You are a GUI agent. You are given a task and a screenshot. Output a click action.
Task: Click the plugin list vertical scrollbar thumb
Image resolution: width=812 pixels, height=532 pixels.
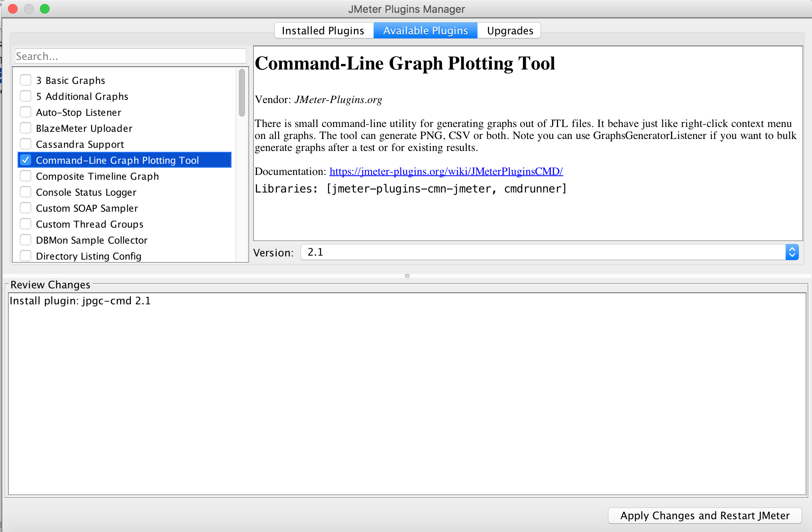pyautogui.click(x=242, y=93)
